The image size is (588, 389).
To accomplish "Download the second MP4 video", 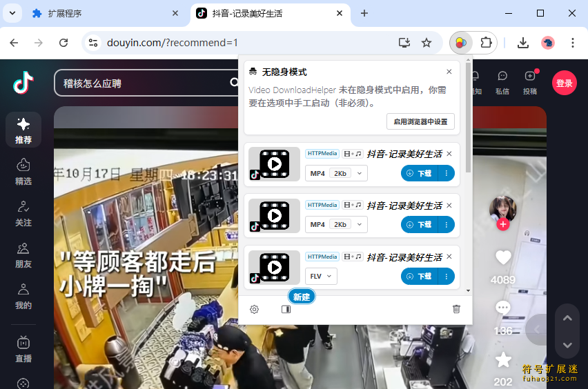I will [x=420, y=225].
